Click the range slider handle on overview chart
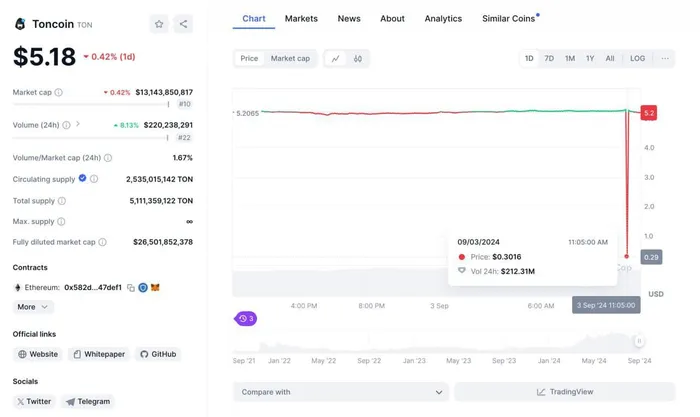The height and width of the screenshot is (417, 700). (639, 341)
